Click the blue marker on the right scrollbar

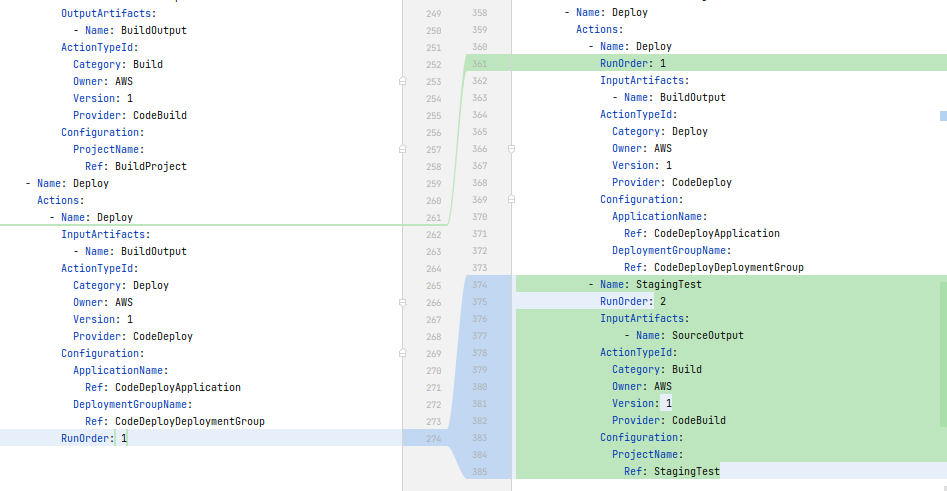(942, 116)
